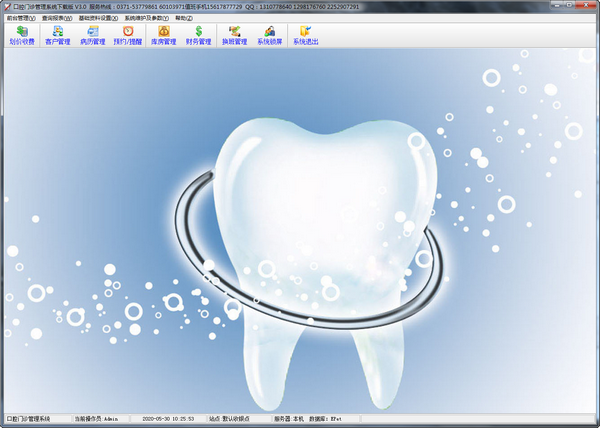
Task: Click the 服务器 本机 status panel
Action: point(288,419)
